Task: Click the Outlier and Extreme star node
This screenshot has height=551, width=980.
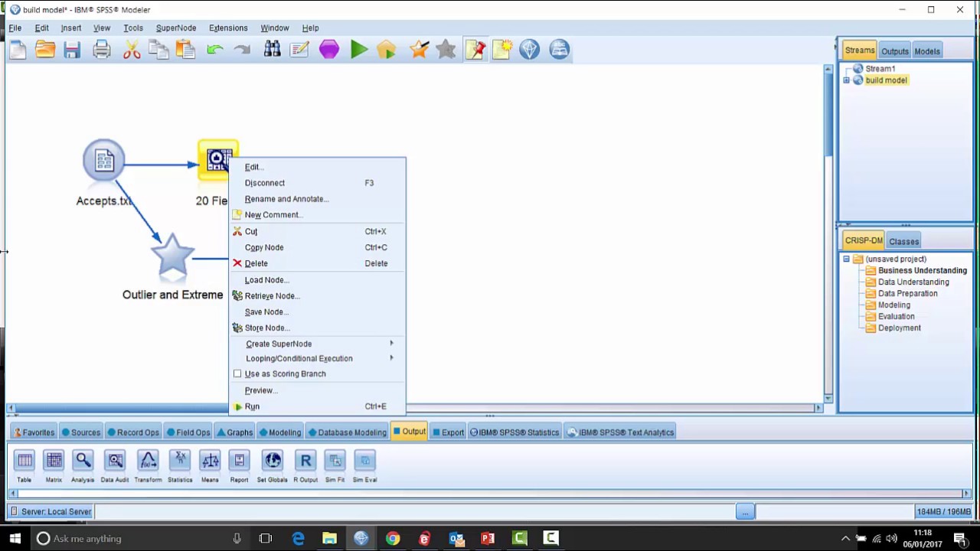Action: click(172, 256)
